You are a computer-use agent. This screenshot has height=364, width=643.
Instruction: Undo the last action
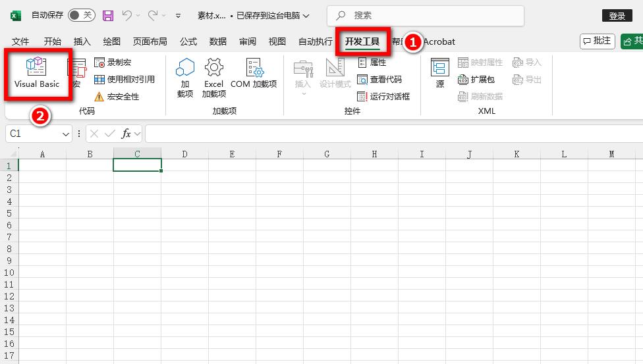(126, 16)
